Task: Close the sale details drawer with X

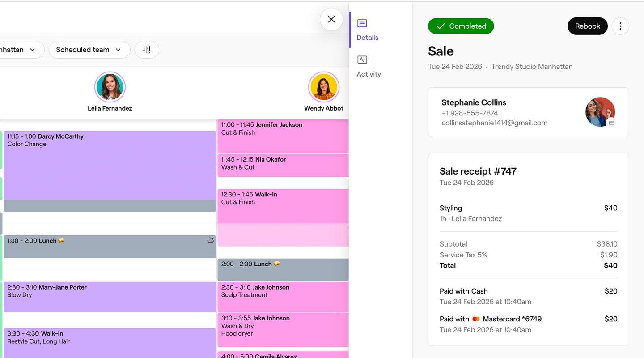Action: (331, 19)
